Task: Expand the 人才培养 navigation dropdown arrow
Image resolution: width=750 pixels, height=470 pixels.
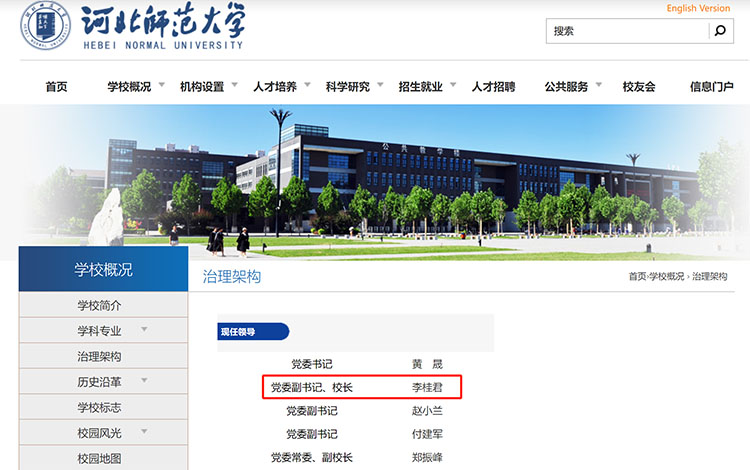Action: 307,86
